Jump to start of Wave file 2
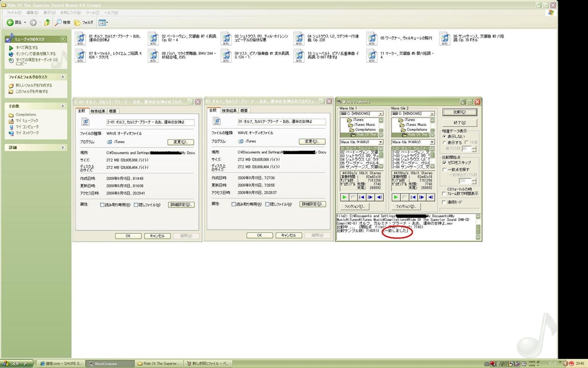The height and width of the screenshot is (368, 588). pos(413,197)
